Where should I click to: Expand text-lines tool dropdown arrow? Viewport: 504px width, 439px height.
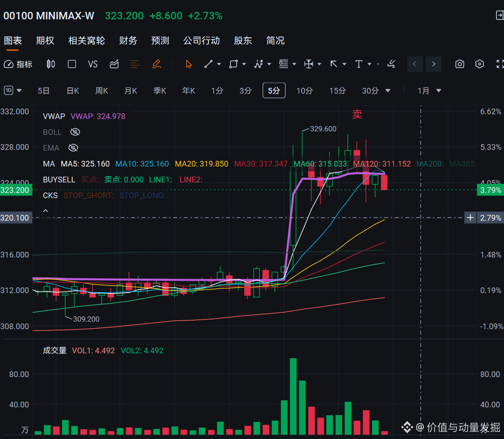tap(294, 64)
